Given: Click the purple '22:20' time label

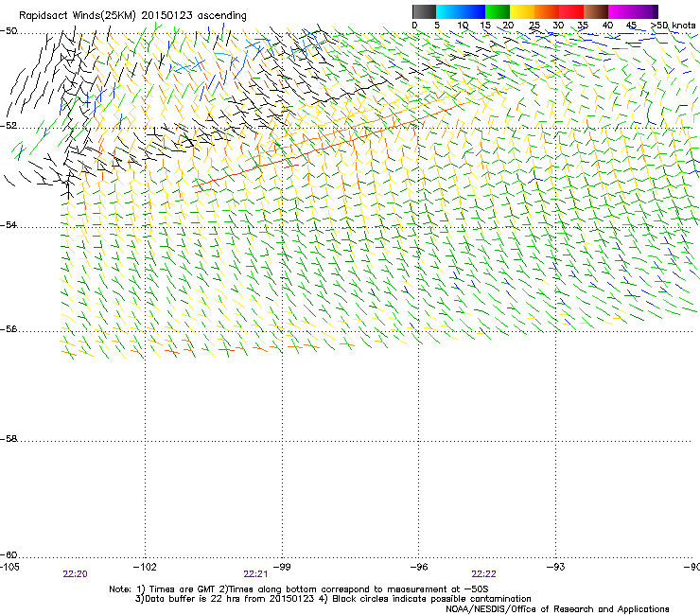Looking at the screenshot, I should point(75,574).
